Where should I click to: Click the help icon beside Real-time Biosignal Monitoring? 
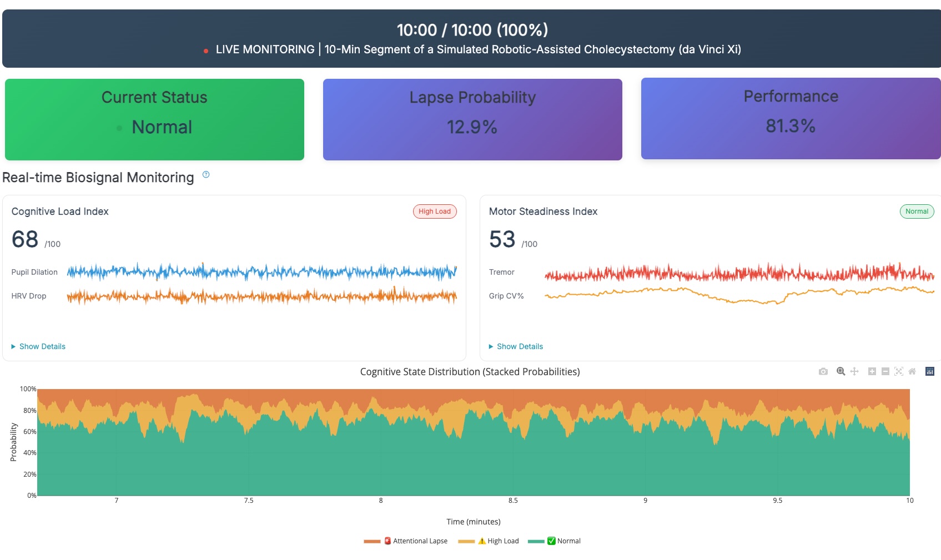[206, 175]
